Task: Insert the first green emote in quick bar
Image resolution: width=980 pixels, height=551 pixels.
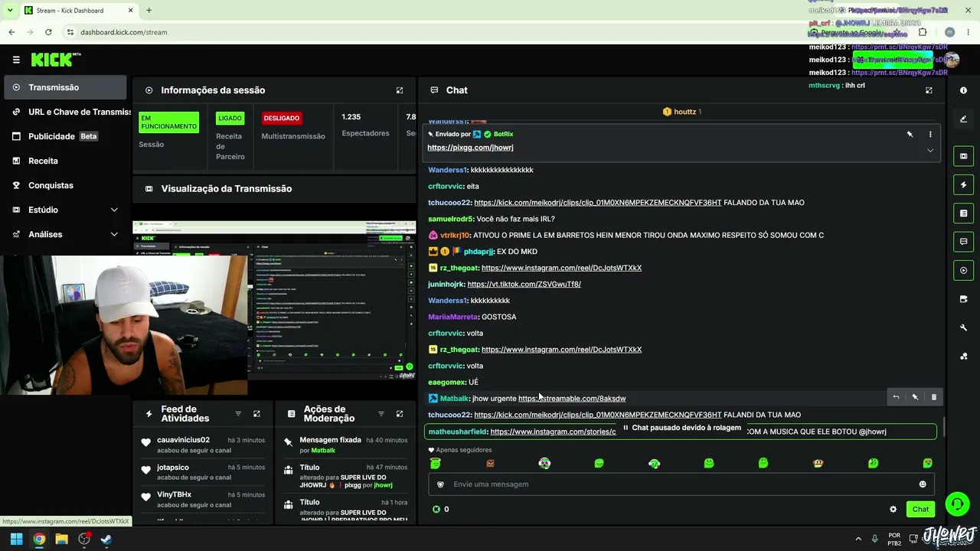Action: pos(436,463)
